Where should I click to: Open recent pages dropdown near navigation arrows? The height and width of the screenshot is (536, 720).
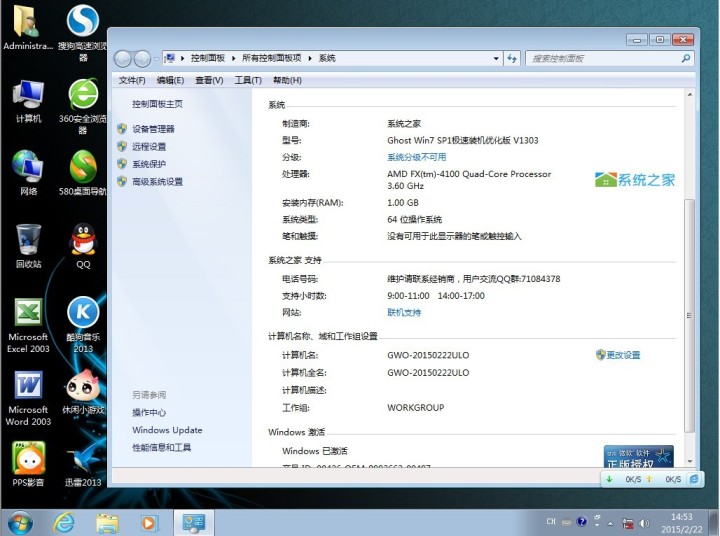[156, 59]
